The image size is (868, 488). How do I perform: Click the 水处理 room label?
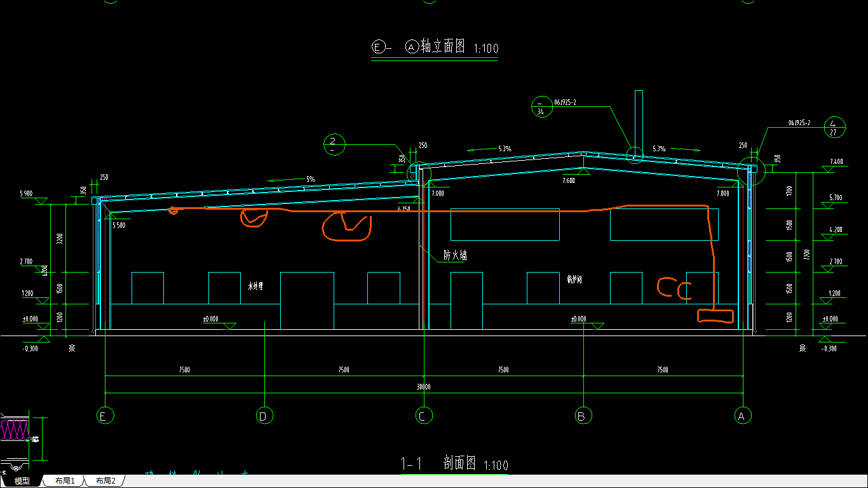click(x=255, y=287)
